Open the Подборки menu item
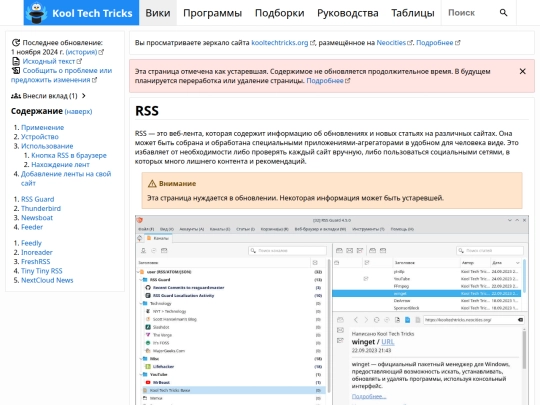Screen dimensions: 540x405 click(x=280, y=13)
